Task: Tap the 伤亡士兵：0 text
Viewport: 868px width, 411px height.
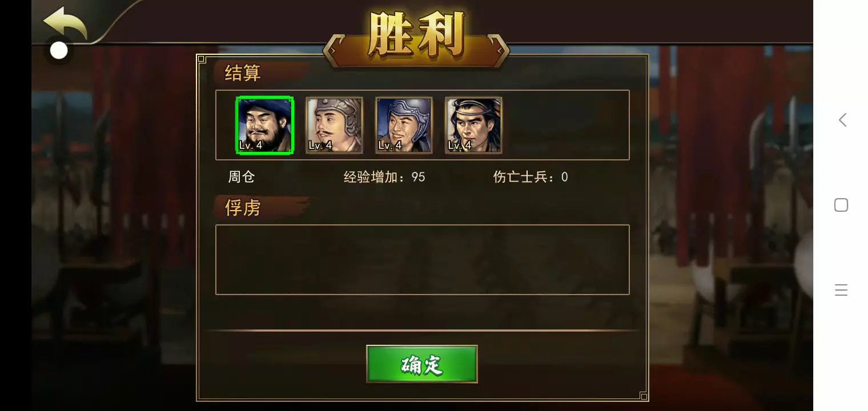Action: tap(531, 177)
